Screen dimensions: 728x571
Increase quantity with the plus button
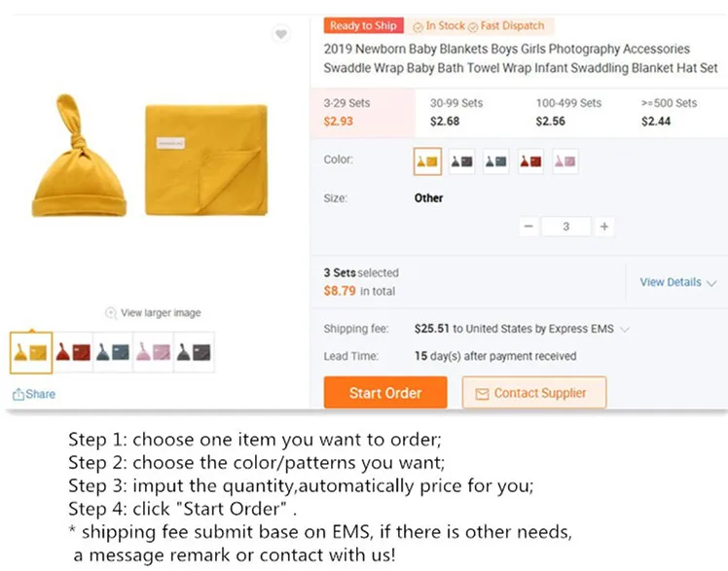pos(604,227)
